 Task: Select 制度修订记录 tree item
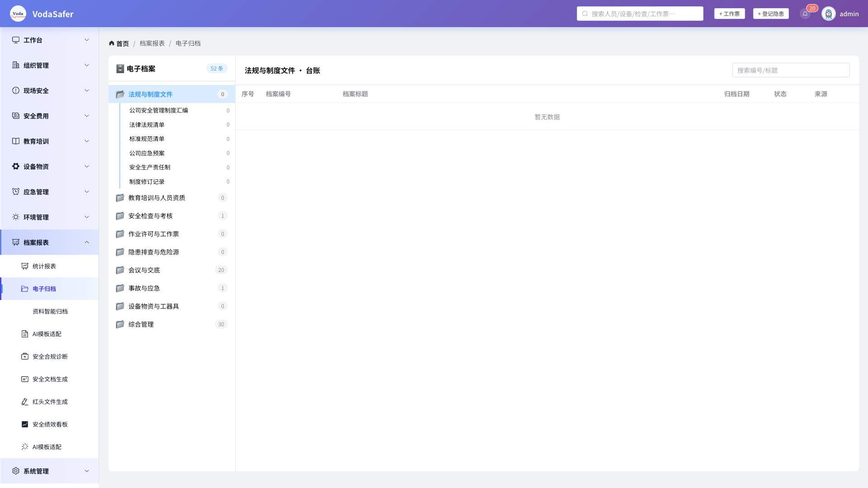pos(177,182)
